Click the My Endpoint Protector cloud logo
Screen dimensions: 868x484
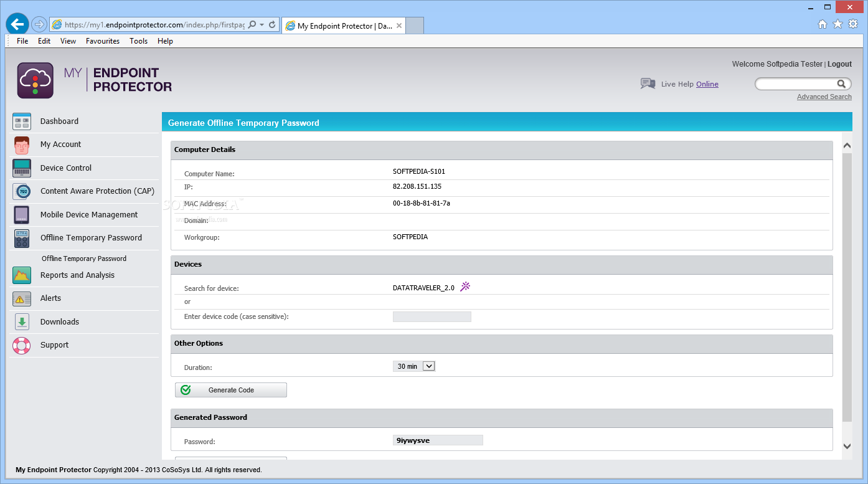tap(35, 80)
